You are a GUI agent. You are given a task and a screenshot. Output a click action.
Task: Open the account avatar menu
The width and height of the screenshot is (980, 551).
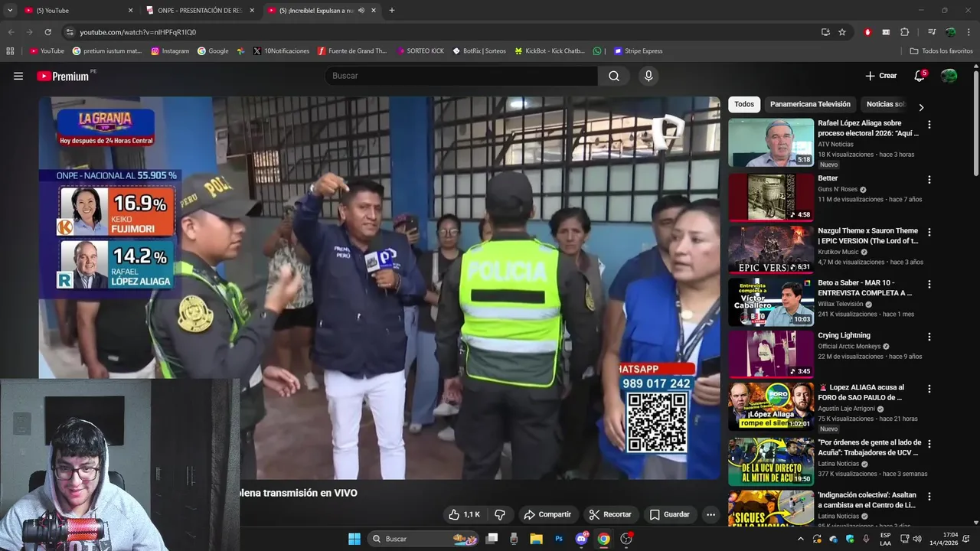click(x=949, y=76)
